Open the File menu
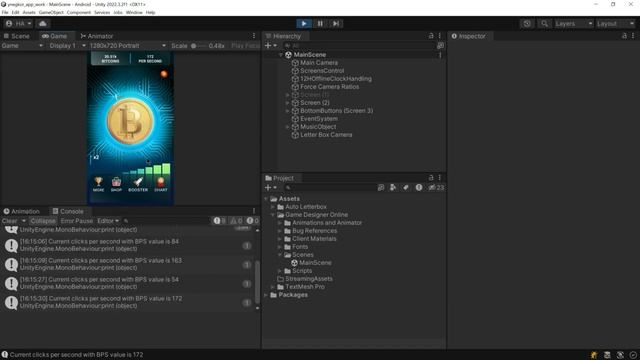This screenshot has width=640, height=360. [x=5, y=13]
